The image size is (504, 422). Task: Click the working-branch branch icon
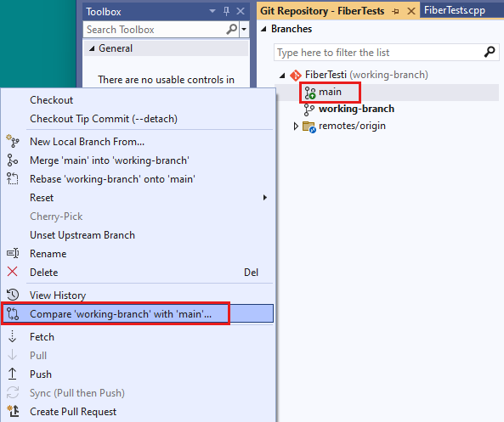[309, 110]
